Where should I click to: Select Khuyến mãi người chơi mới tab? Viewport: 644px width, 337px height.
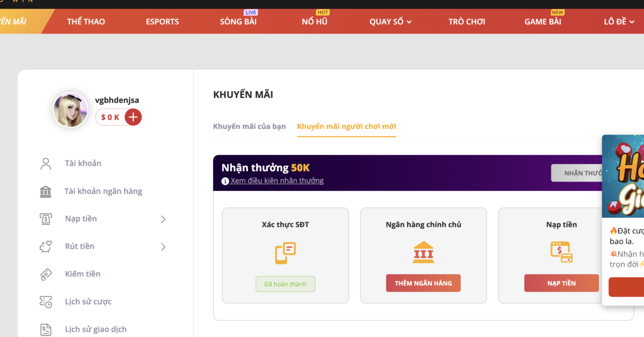[346, 126]
